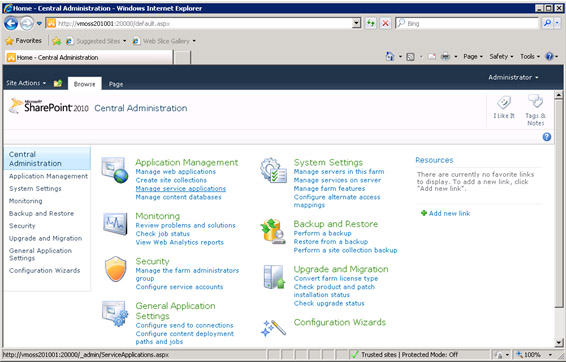566x362 pixels.
Task: Click the Print toolbar icon
Action: point(446,57)
